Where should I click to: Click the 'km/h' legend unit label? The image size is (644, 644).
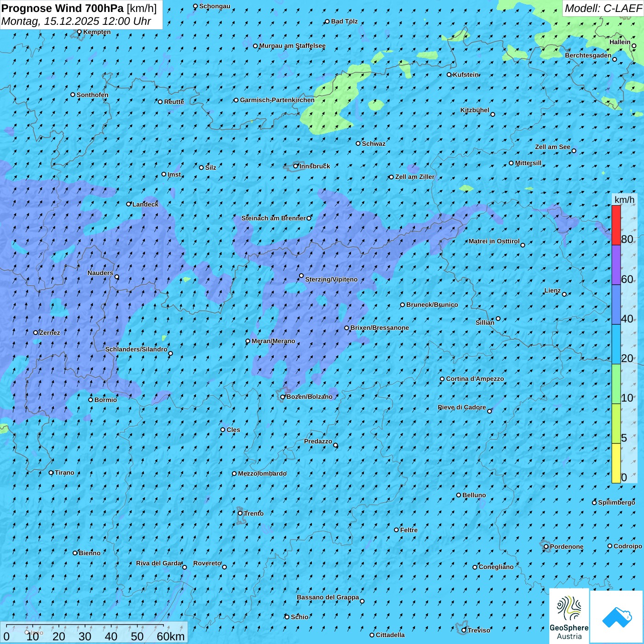(x=624, y=200)
